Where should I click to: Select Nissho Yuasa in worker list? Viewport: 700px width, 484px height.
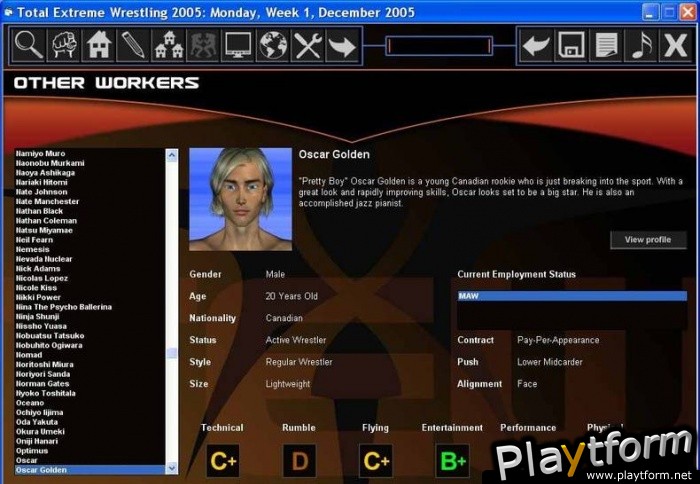[90, 326]
